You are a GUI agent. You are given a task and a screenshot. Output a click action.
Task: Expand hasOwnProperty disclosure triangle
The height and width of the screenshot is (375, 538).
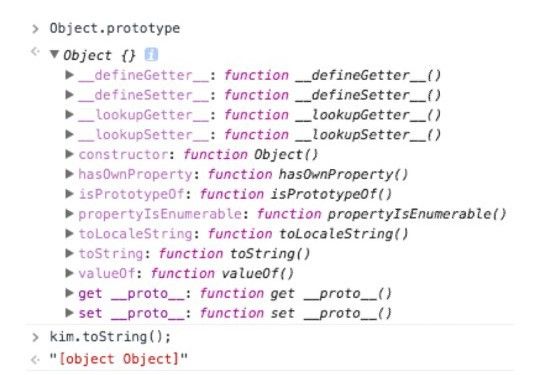point(70,174)
